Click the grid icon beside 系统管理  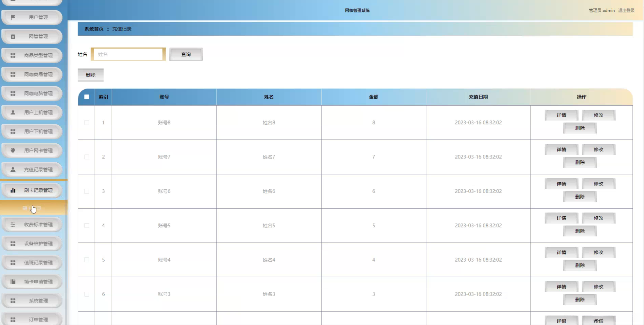coord(13,301)
